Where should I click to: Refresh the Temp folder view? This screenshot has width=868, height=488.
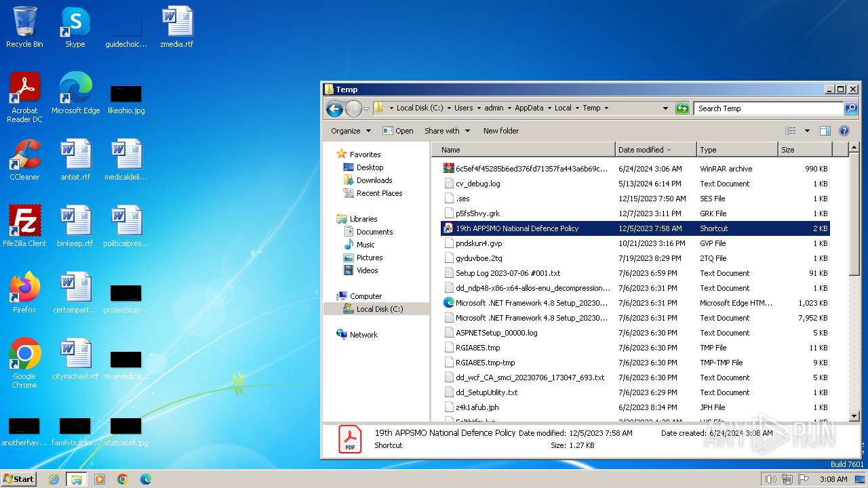[682, 108]
